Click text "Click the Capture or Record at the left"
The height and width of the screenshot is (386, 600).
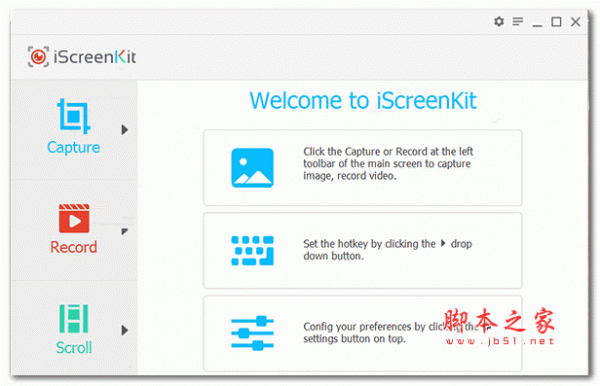click(x=388, y=151)
